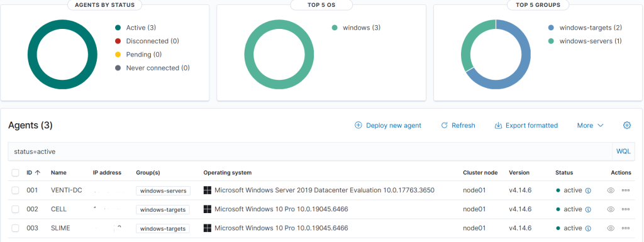Click agent name VENTI-DC

(67, 190)
